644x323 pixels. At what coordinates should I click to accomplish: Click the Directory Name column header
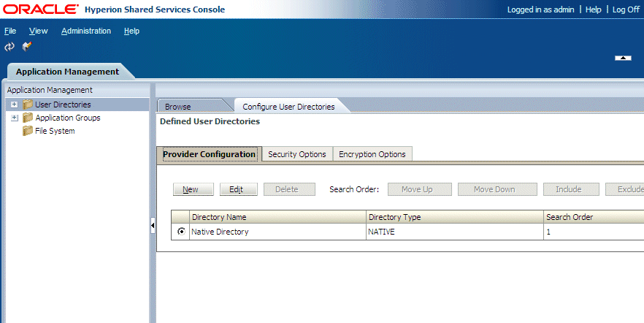pos(277,217)
